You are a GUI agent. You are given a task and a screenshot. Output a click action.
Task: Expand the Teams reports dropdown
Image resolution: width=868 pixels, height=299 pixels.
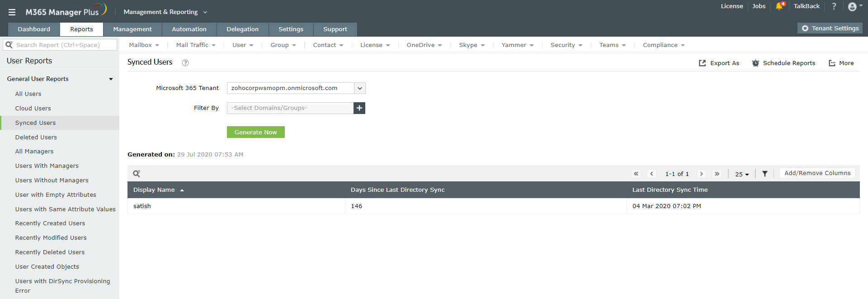pyautogui.click(x=613, y=45)
